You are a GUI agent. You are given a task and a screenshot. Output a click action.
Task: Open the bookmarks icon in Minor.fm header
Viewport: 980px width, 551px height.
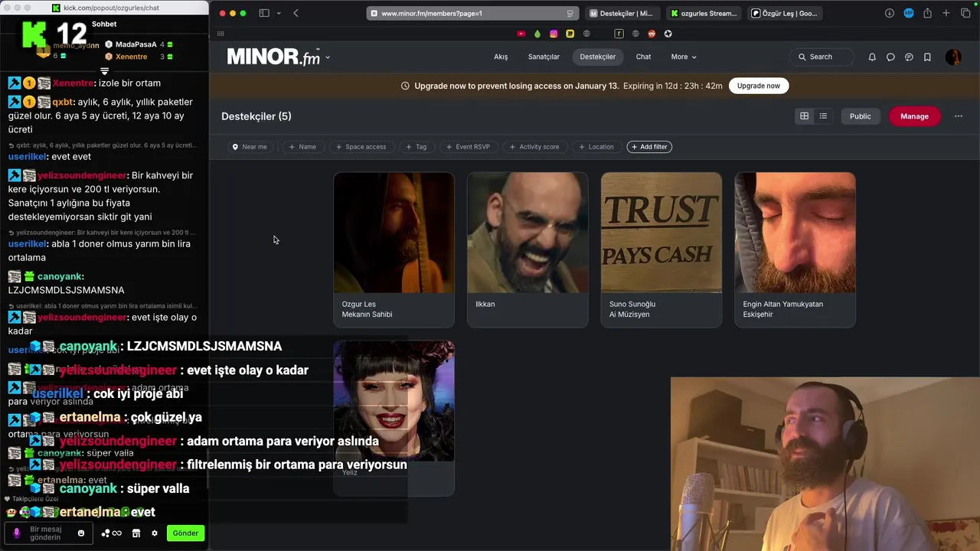[x=927, y=57]
